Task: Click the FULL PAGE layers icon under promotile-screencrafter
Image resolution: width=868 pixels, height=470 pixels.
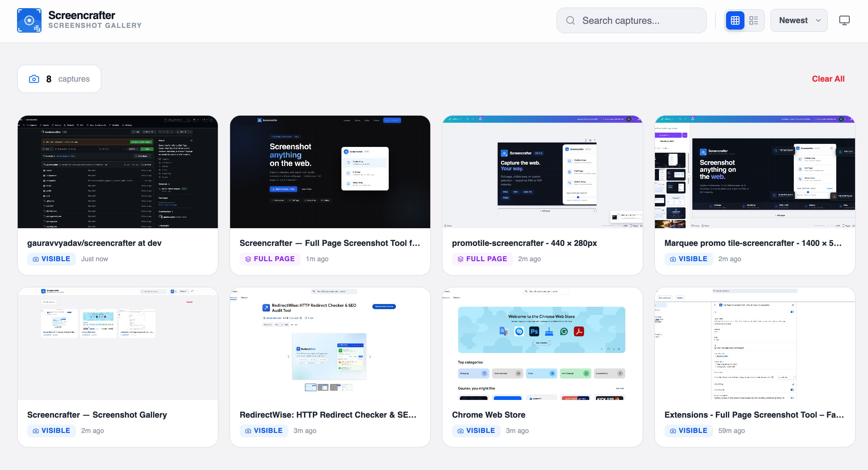Action: pos(460,259)
